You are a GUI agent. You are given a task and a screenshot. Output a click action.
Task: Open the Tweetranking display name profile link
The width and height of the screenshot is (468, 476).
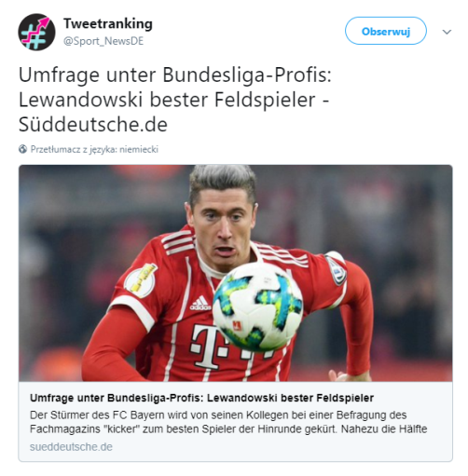[x=108, y=23]
